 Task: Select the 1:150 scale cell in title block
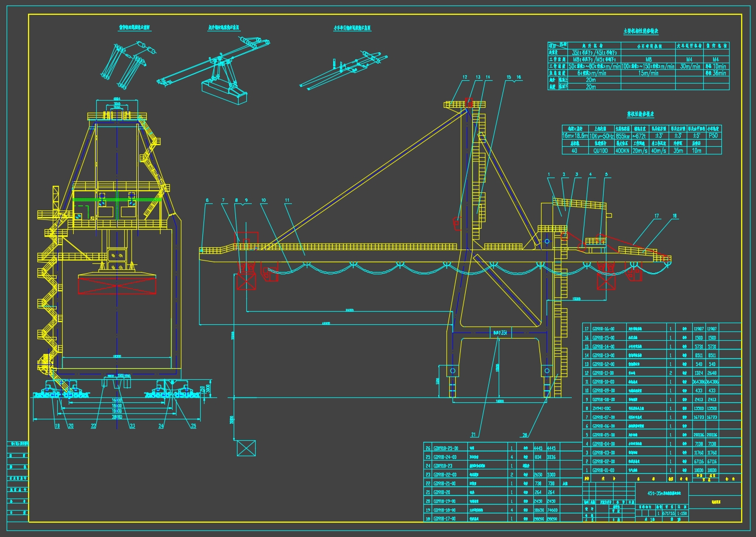tap(682, 513)
